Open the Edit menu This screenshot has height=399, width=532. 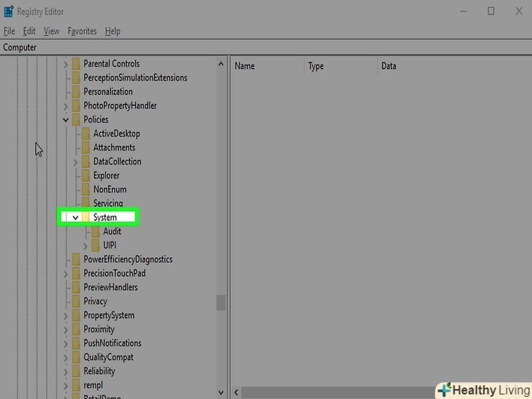click(x=29, y=31)
